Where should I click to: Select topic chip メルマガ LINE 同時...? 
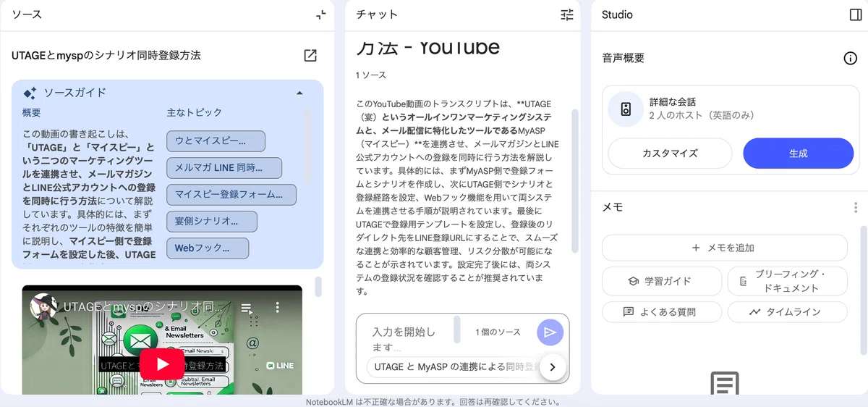pos(224,168)
